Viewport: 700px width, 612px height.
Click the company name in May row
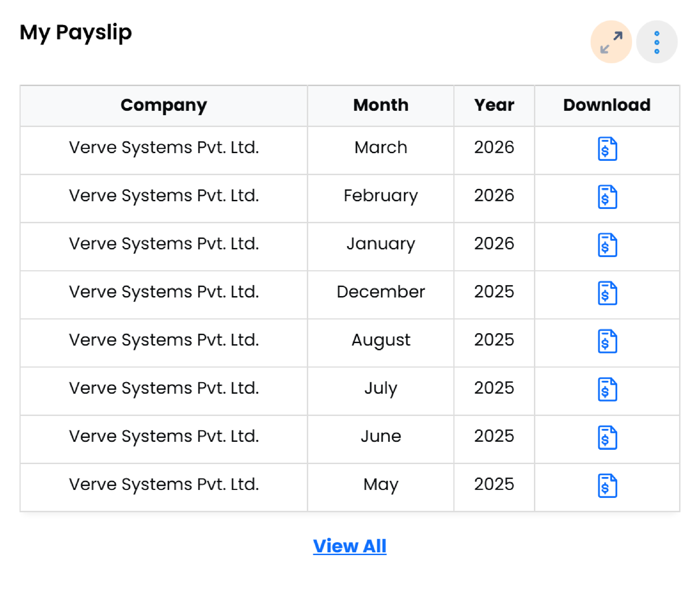(x=164, y=485)
